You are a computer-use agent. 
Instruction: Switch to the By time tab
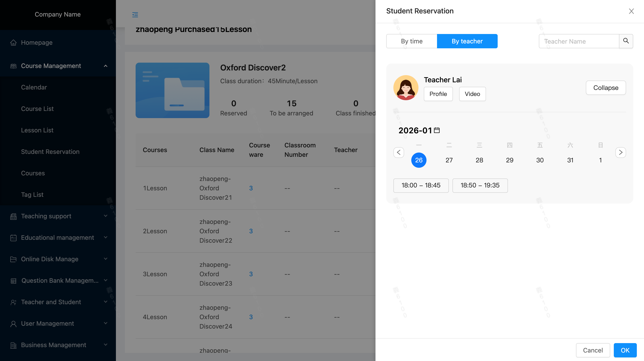click(x=412, y=41)
